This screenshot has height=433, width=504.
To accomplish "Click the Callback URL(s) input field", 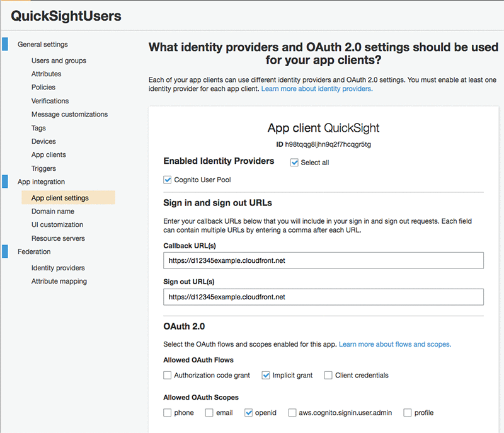I will 323,260.
